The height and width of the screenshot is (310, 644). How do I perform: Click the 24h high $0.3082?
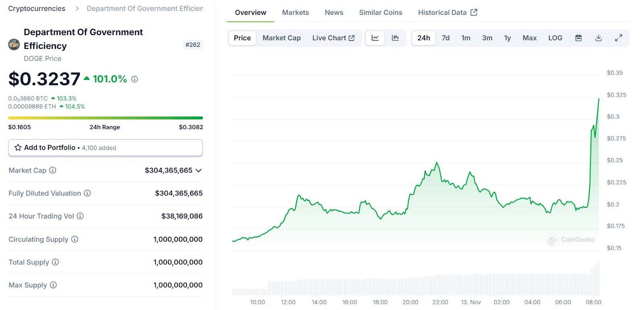pyautogui.click(x=191, y=127)
